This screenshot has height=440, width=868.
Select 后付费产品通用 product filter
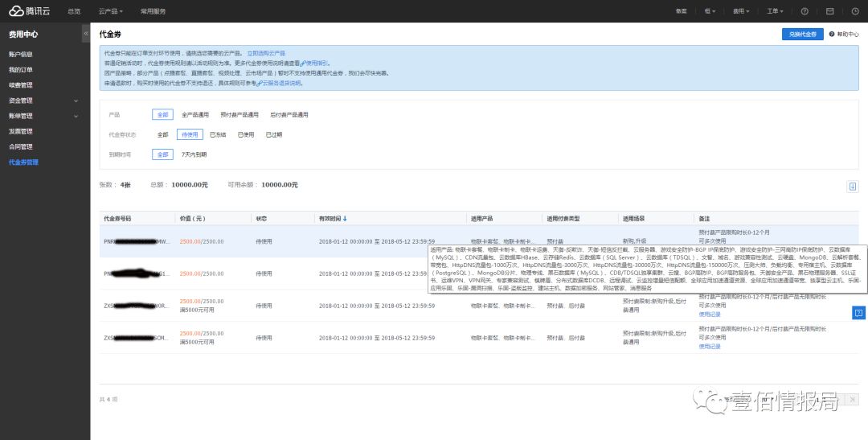[289, 115]
